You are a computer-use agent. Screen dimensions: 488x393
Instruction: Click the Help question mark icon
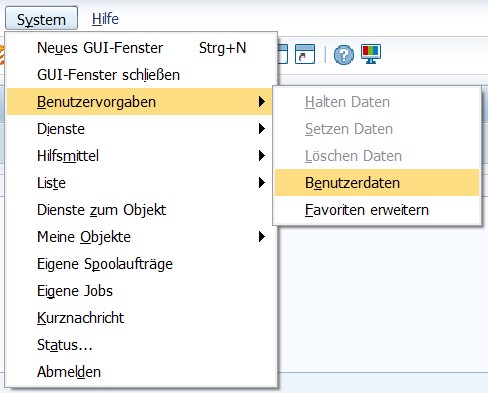(x=344, y=54)
